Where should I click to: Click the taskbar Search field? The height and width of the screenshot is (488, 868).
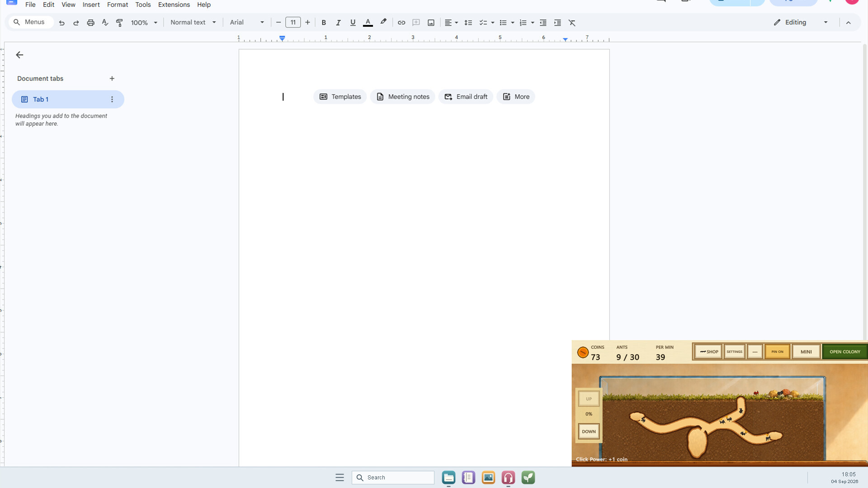pyautogui.click(x=393, y=478)
